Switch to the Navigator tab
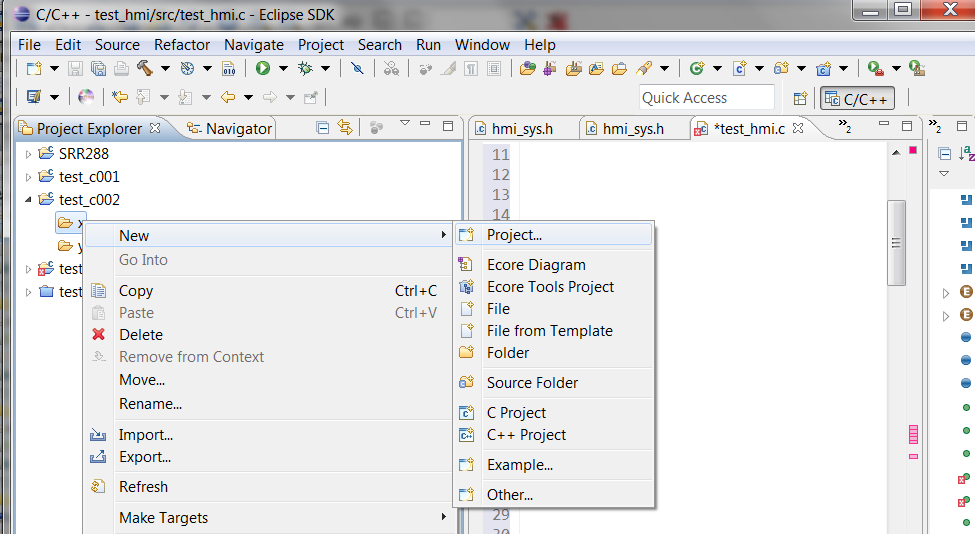Viewport: 975px width, 534px height. [x=230, y=129]
